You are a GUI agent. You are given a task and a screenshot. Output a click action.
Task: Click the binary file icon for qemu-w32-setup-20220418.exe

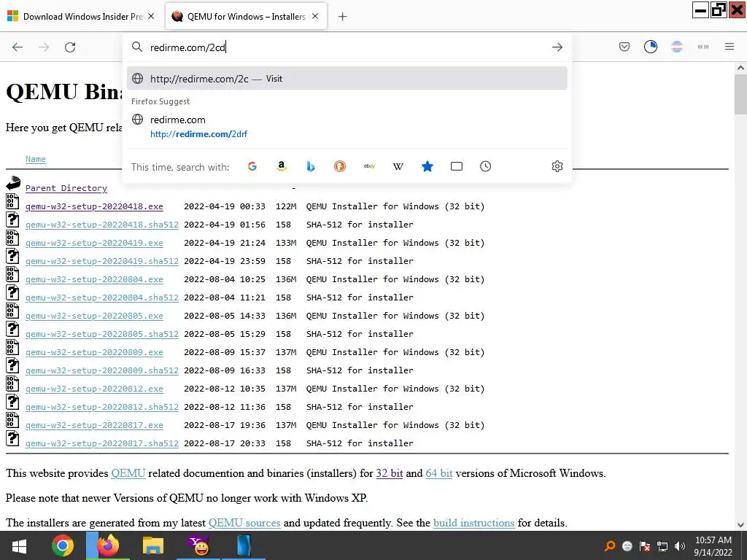(x=12, y=201)
